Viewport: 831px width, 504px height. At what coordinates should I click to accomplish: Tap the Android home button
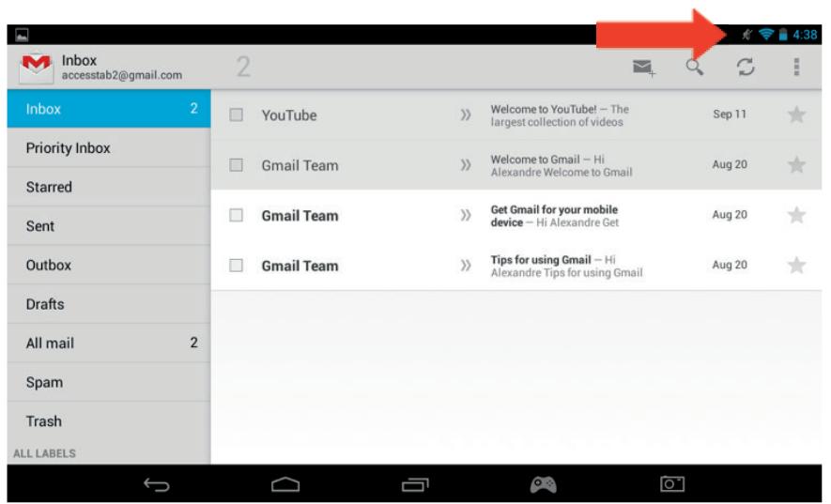[285, 484]
